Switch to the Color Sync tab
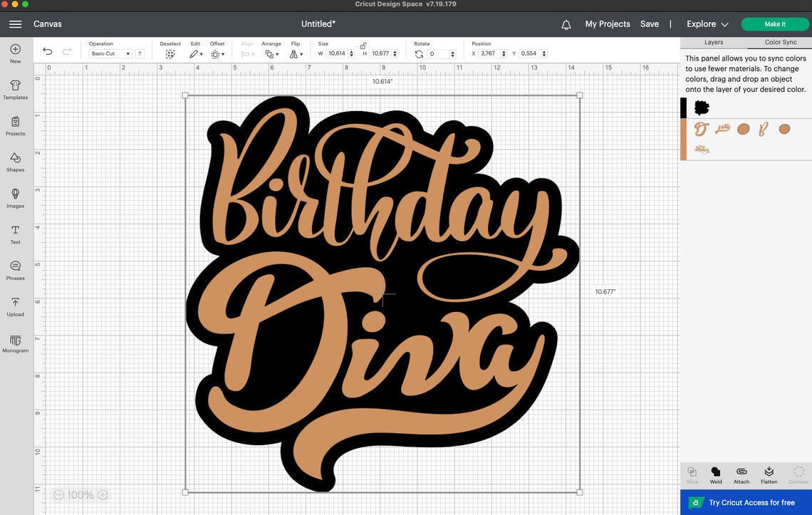This screenshot has height=515, width=812. [x=780, y=42]
